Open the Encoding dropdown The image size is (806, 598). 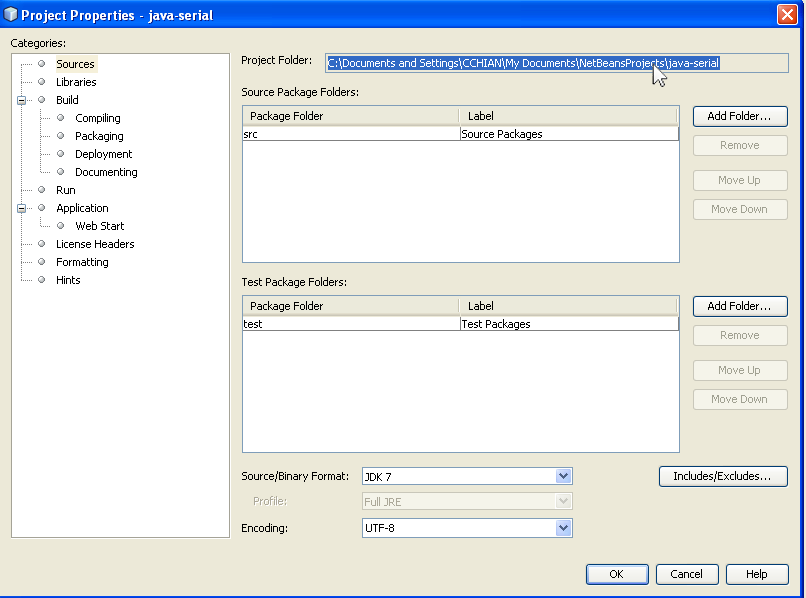564,526
